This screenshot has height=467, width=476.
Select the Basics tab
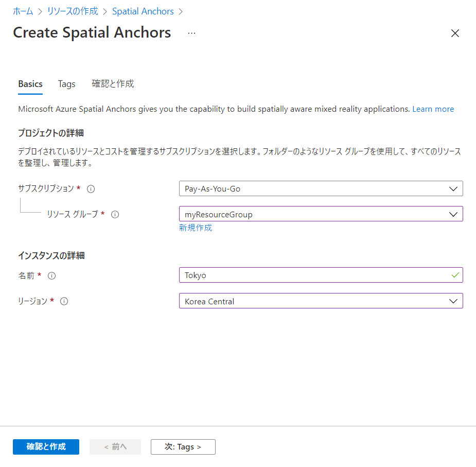pos(30,84)
